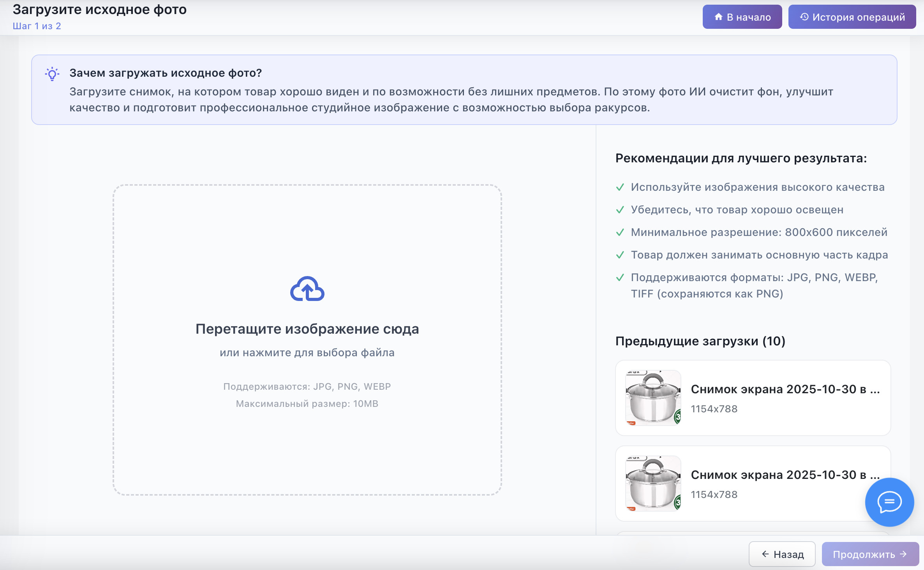The width and height of the screenshot is (924, 570).
Task: Click the Шаг 1 из 2 step indicator
Action: tap(37, 26)
